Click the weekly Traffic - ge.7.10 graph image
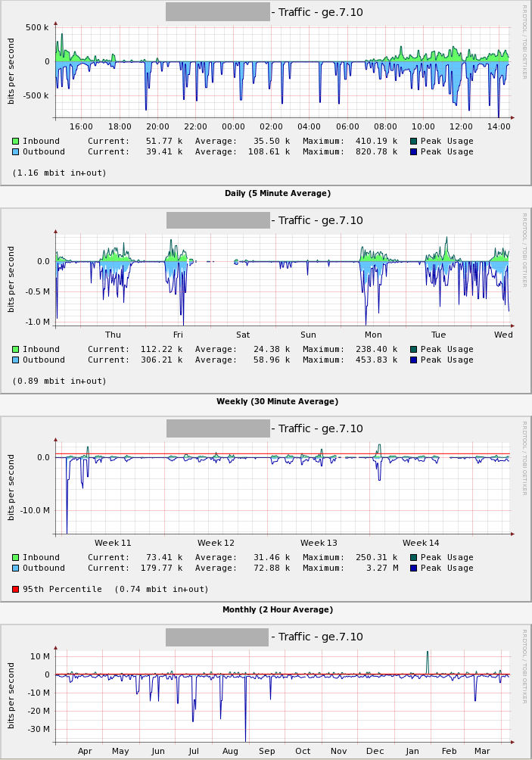532x760 pixels. tap(266, 301)
